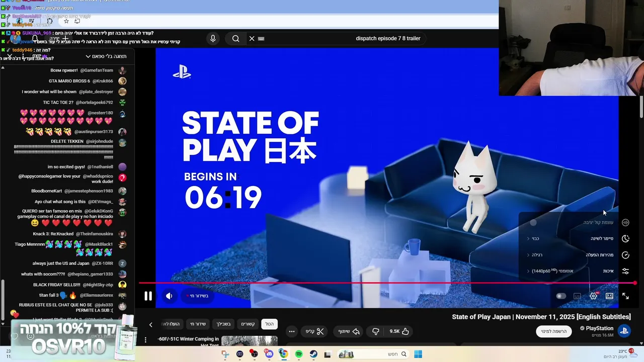Click the Share button
Image resolution: width=644 pixels, height=362 pixels.
pyautogui.click(x=349, y=331)
